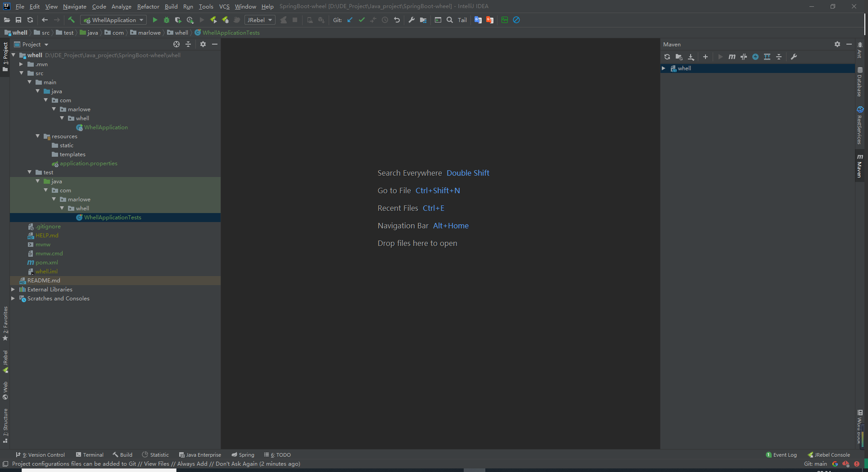Open the Structure side tab

5,426
